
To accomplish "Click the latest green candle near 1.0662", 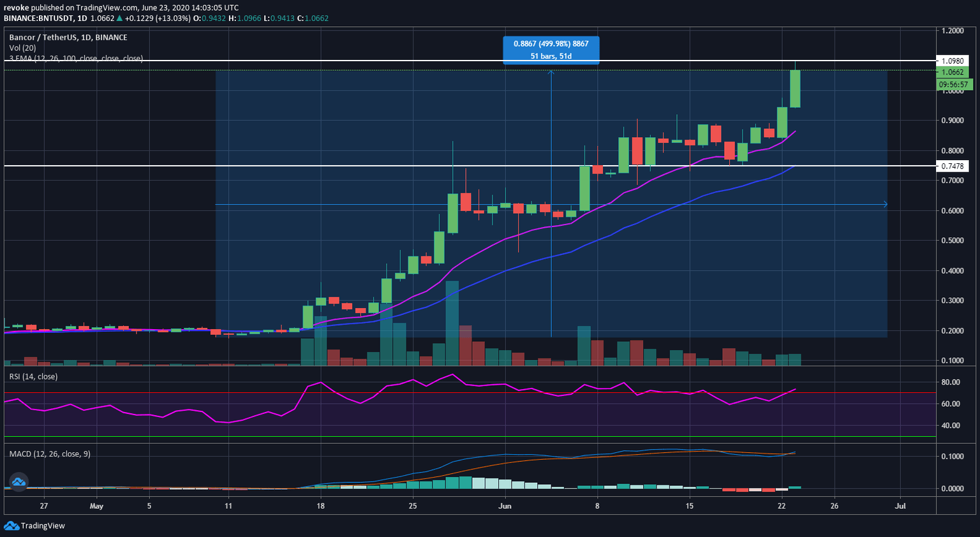I will pyautogui.click(x=795, y=88).
